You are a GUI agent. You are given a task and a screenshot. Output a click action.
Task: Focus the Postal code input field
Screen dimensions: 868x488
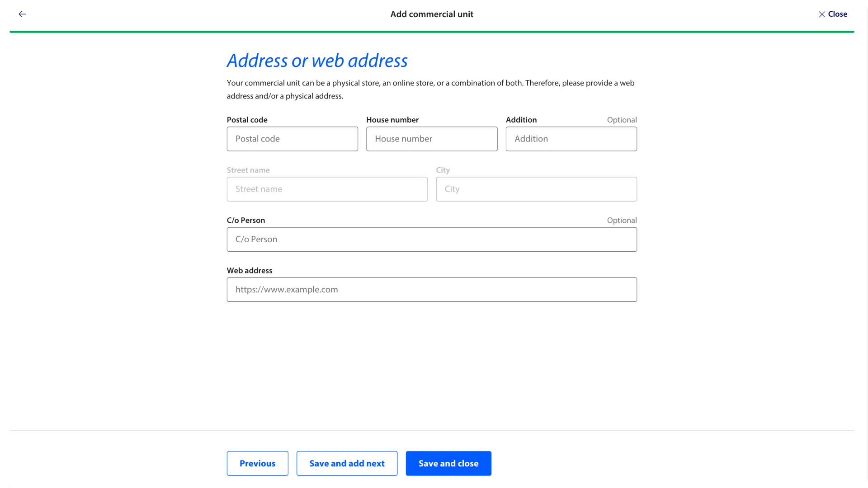coord(292,139)
